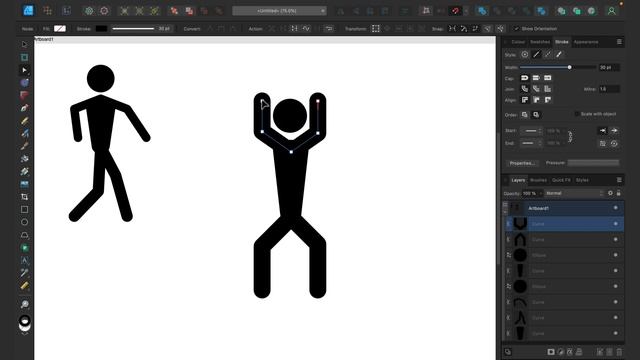
Task: Open the Stroke panel options menu
Action: pyautogui.click(x=619, y=42)
